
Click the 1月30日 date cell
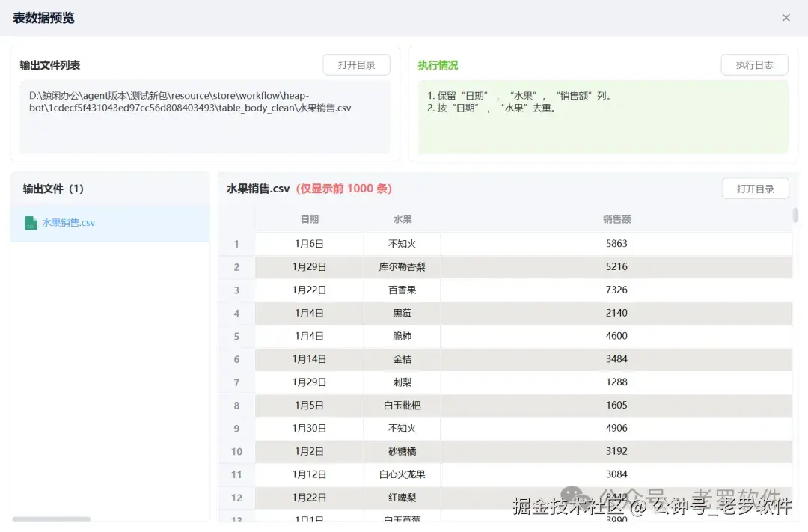309,429
